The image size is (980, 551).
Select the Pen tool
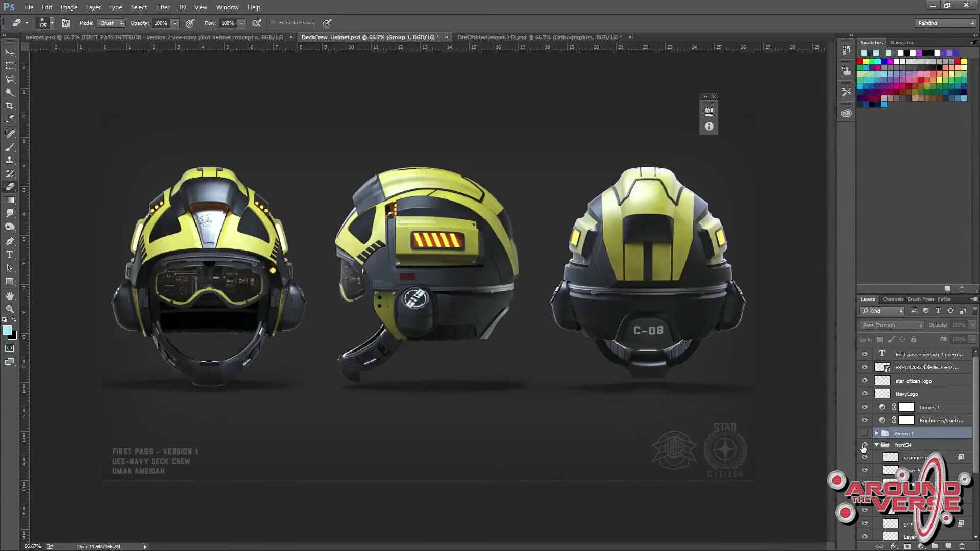pos(10,241)
